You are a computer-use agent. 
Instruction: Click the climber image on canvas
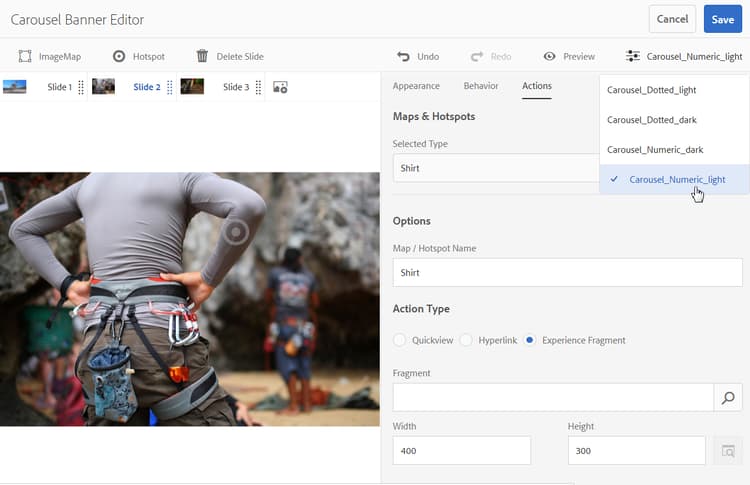click(190, 299)
